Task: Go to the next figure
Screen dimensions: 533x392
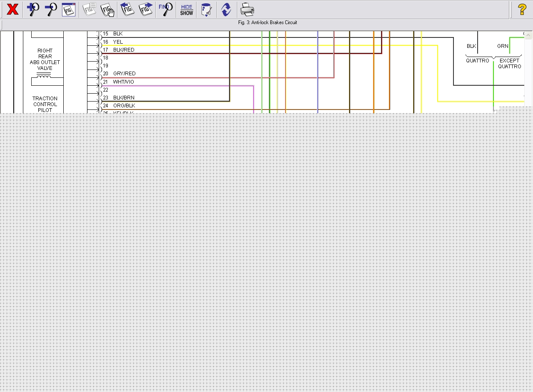Action: point(146,9)
